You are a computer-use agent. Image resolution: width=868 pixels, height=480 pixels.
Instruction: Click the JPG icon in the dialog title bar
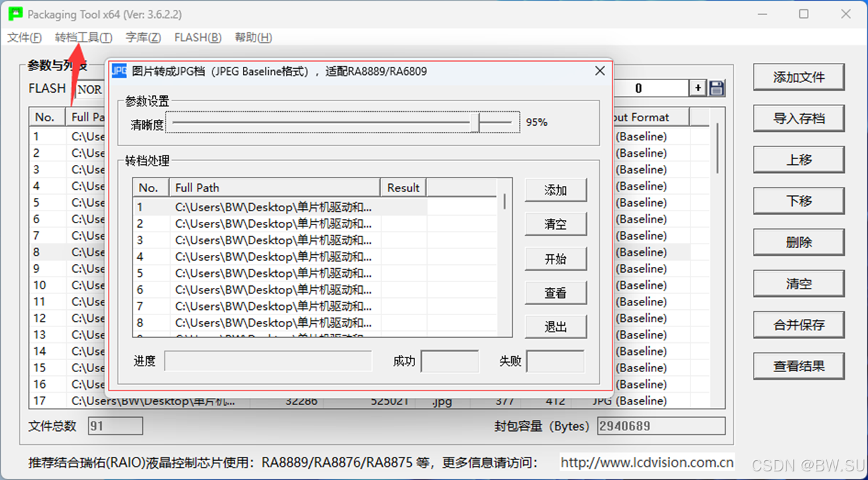pyautogui.click(x=119, y=71)
